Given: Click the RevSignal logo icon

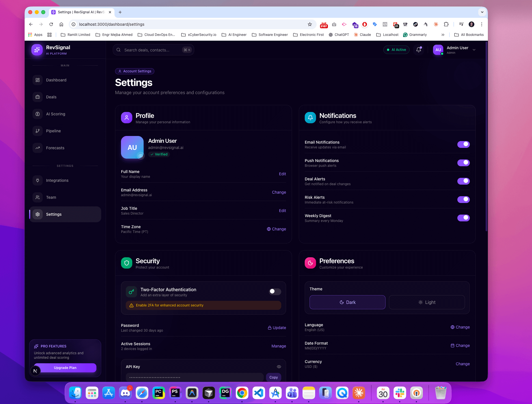Looking at the screenshot, I should click(x=37, y=49).
